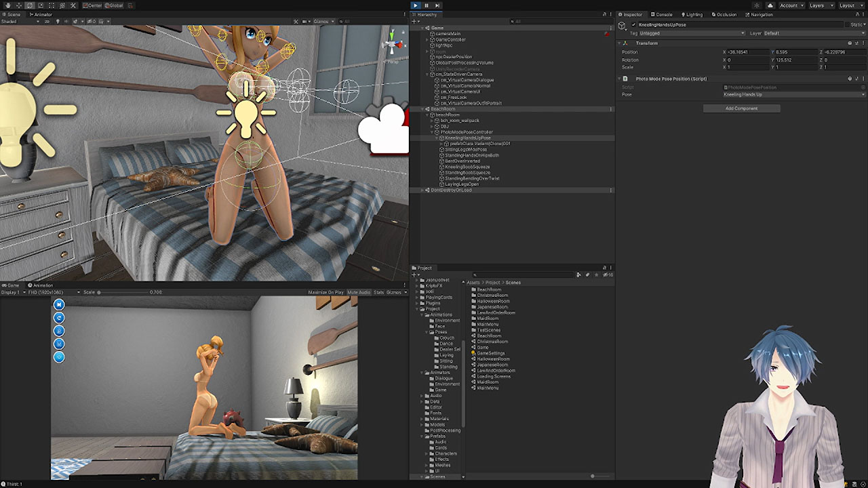Click the yellow light gizmo in Scene

pos(245,112)
